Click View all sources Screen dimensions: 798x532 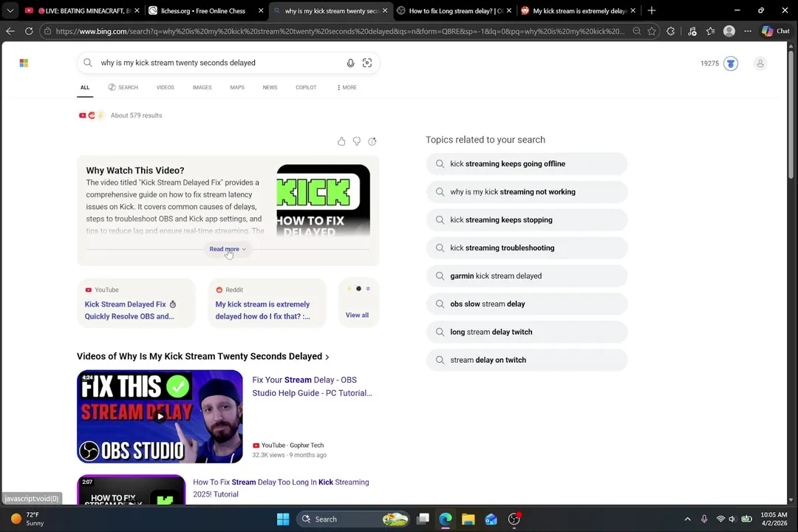[x=357, y=315]
